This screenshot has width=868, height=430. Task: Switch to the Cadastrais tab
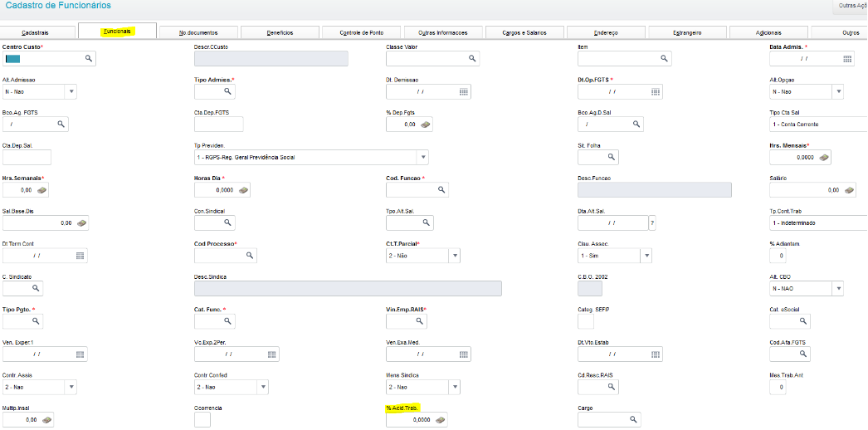pos(36,32)
